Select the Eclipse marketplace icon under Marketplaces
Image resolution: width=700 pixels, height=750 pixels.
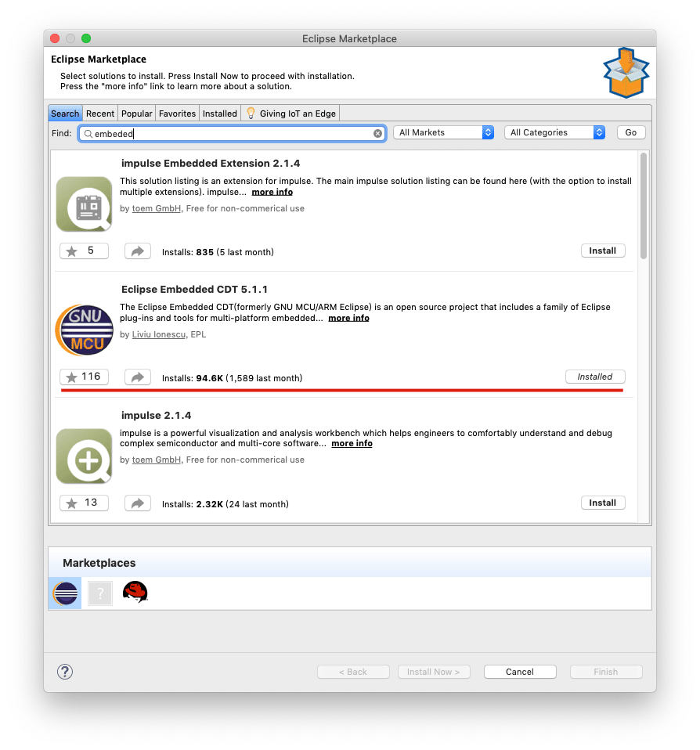pyautogui.click(x=65, y=593)
